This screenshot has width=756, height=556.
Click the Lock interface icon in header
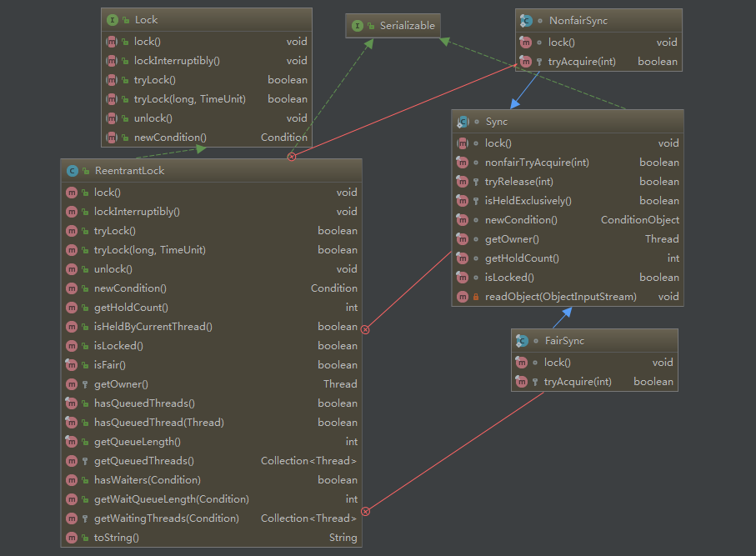click(x=112, y=20)
